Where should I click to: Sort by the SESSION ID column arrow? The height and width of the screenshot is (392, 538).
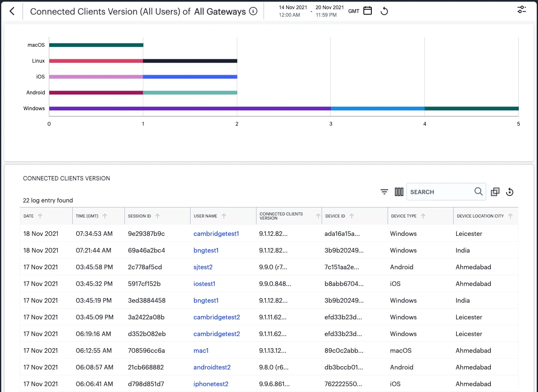[157, 216]
